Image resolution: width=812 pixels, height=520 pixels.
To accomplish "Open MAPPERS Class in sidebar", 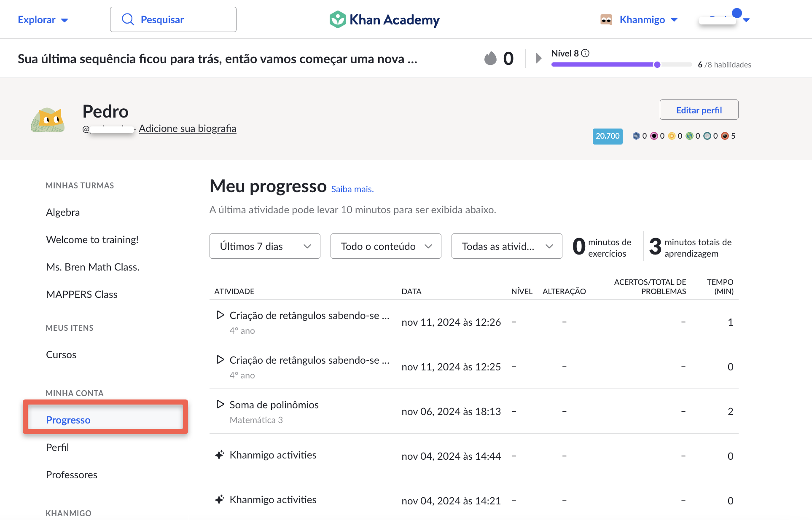I will pyautogui.click(x=82, y=294).
